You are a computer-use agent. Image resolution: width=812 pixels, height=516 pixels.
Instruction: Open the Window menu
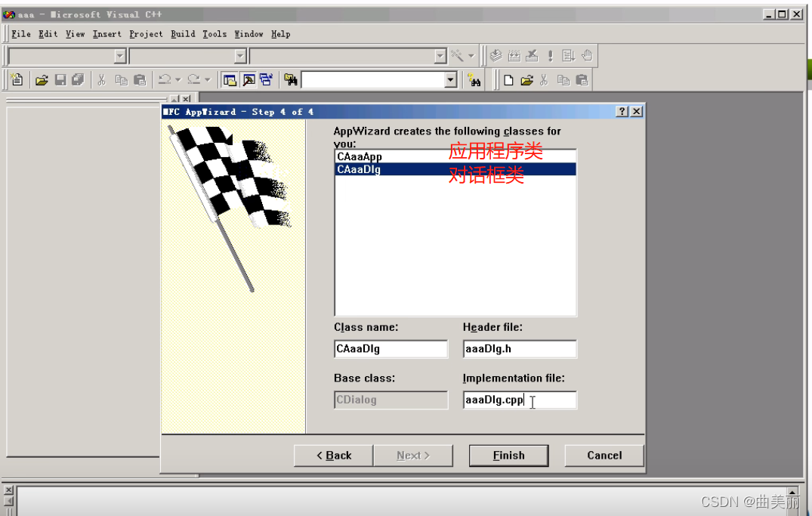(249, 34)
